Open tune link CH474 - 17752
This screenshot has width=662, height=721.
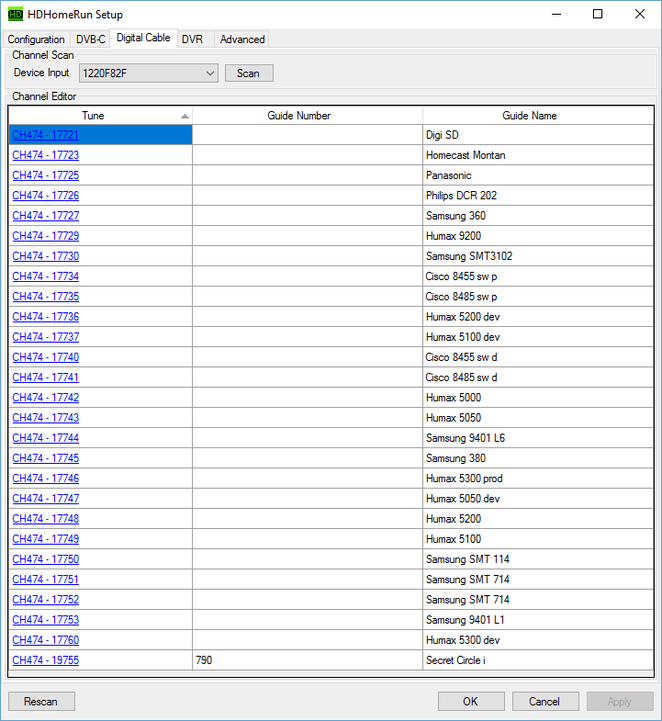pos(46,600)
